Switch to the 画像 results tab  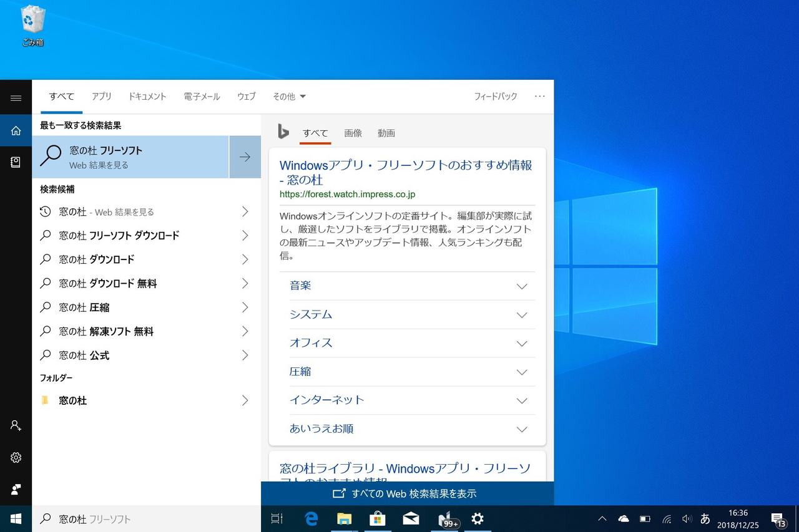pos(353,133)
